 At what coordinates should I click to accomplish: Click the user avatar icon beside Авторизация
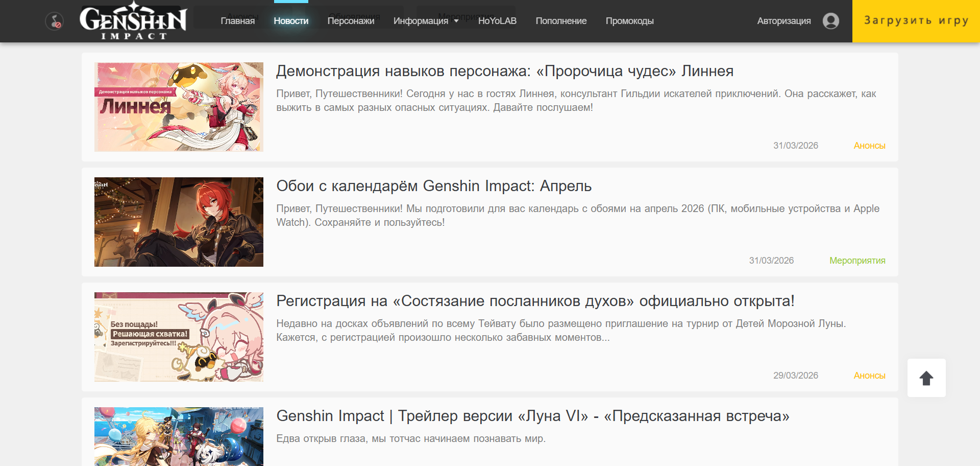point(830,21)
